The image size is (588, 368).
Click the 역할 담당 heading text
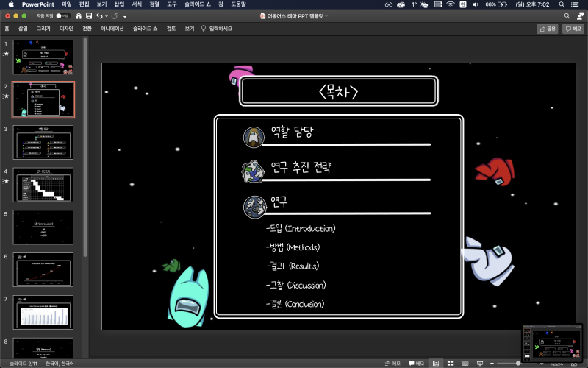point(292,132)
